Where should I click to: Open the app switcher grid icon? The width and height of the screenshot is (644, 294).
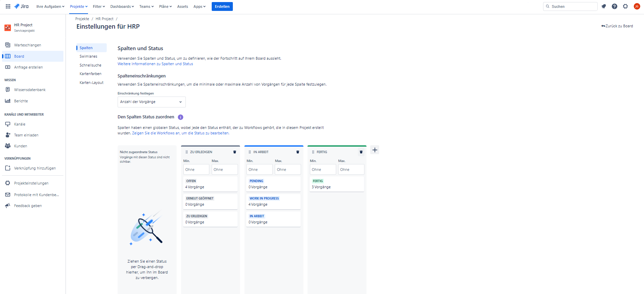[x=8, y=6]
